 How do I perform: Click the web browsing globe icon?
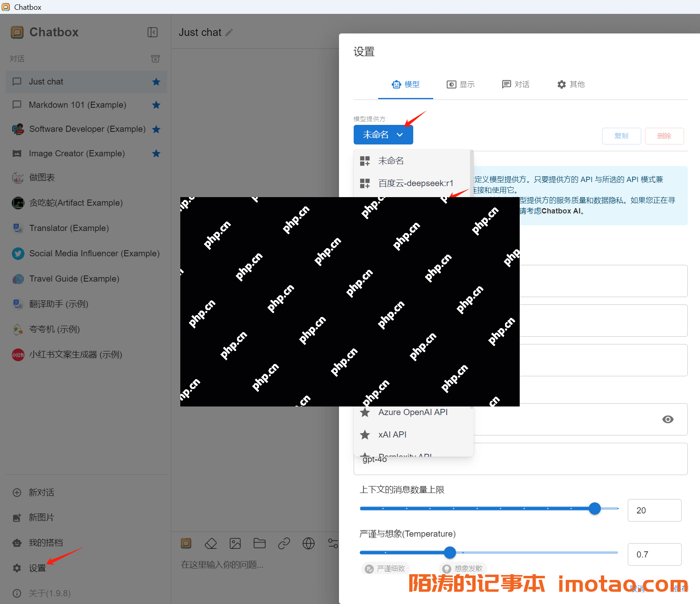(x=308, y=543)
